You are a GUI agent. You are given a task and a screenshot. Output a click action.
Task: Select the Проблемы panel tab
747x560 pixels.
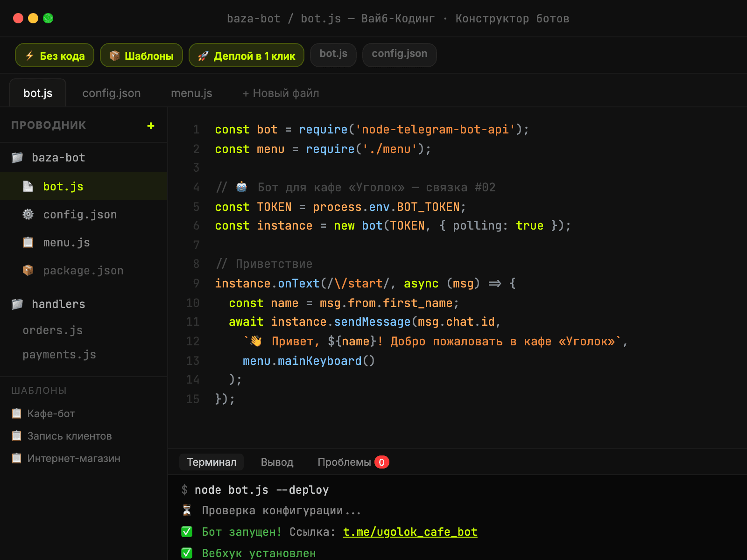pos(353,462)
